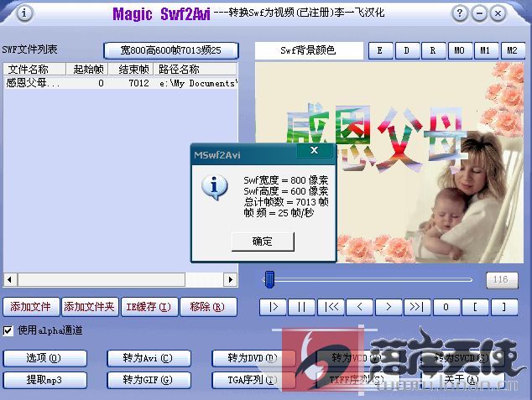Viewport: 532px width, 400px height.
Task: Click the 转为Avi (C) button
Action: point(149,358)
